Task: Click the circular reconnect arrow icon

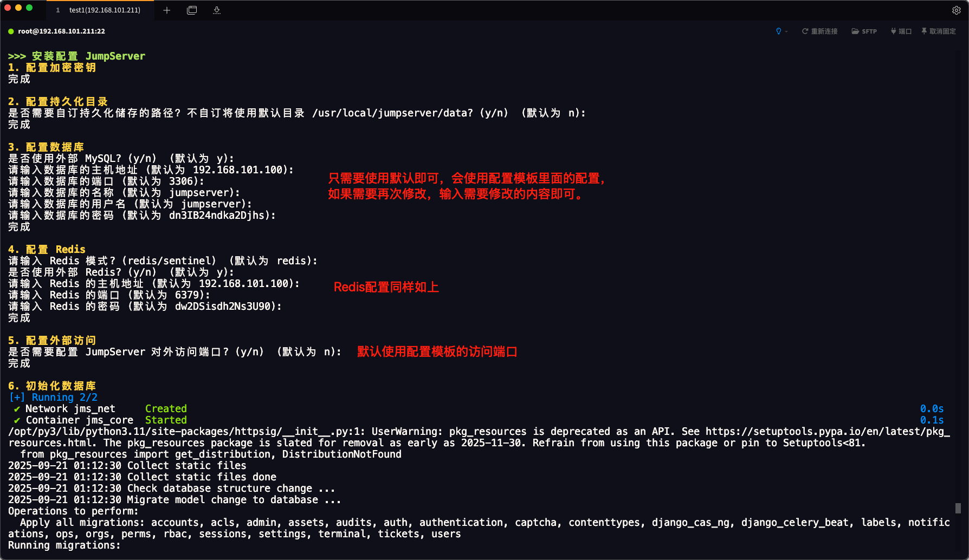Action: 805,31
